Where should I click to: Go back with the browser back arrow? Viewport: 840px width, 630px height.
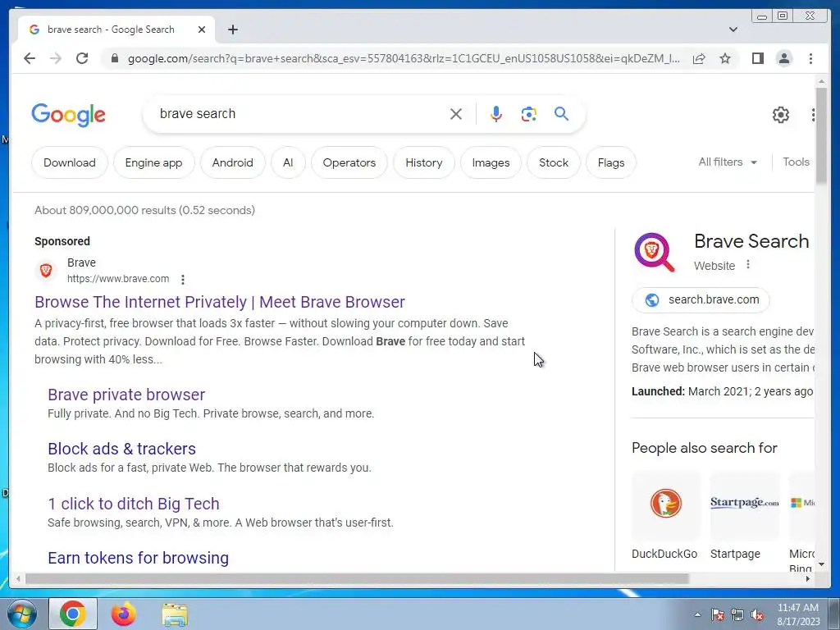click(x=30, y=58)
